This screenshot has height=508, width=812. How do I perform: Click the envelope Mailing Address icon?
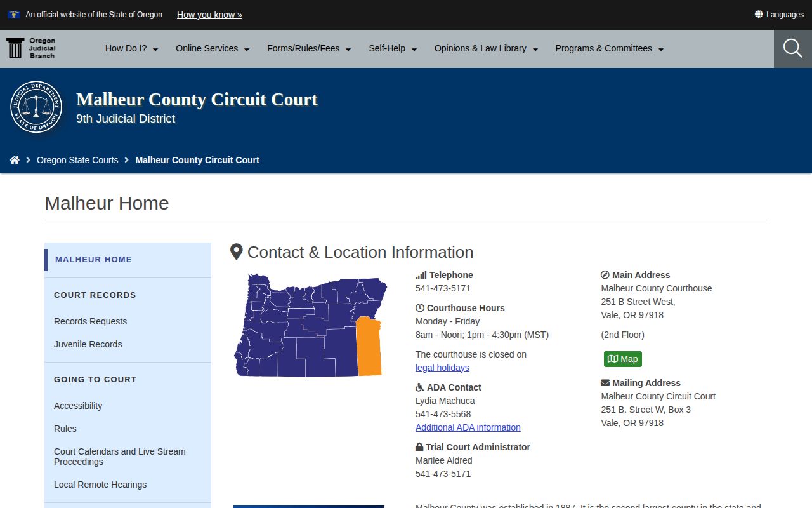(x=605, y=383)
